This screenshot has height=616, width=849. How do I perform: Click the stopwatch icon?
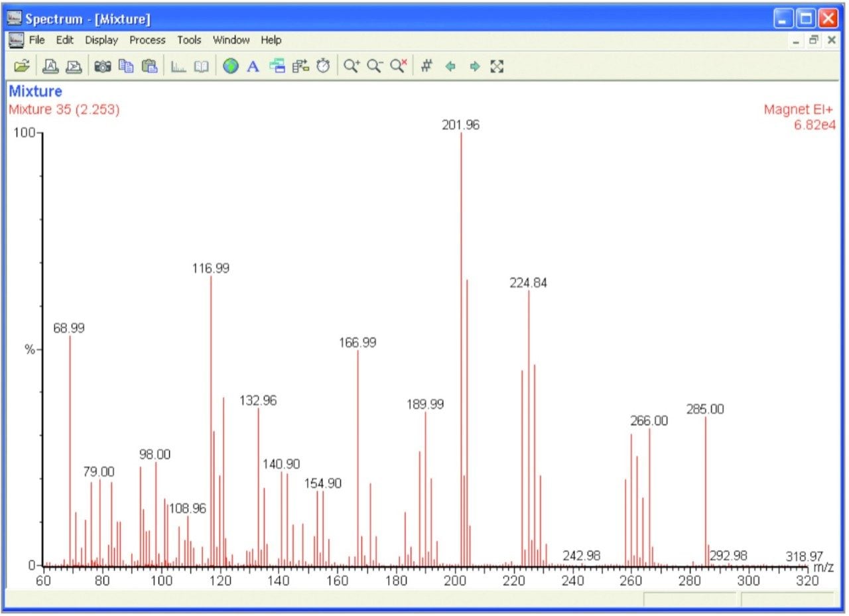[x=323, y=66]
